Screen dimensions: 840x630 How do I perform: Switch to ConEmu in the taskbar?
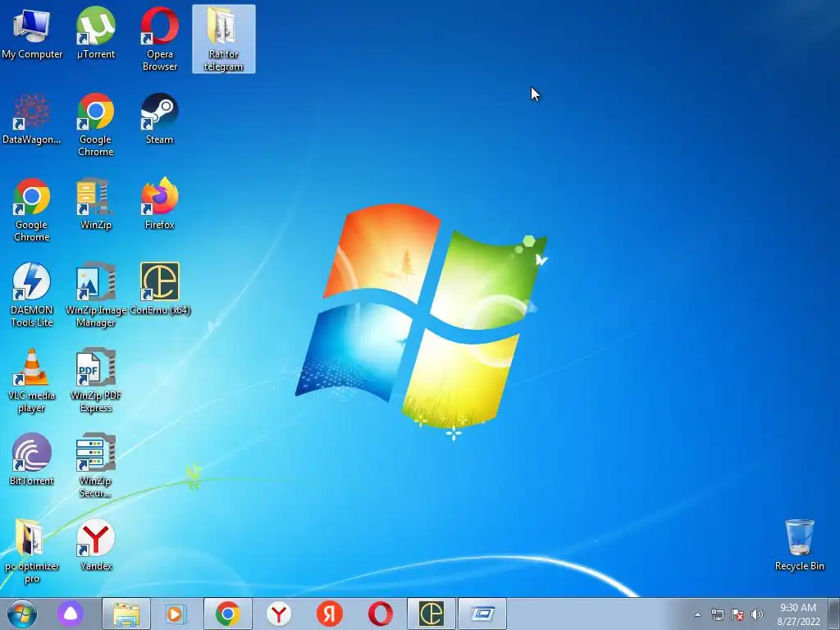431,614
